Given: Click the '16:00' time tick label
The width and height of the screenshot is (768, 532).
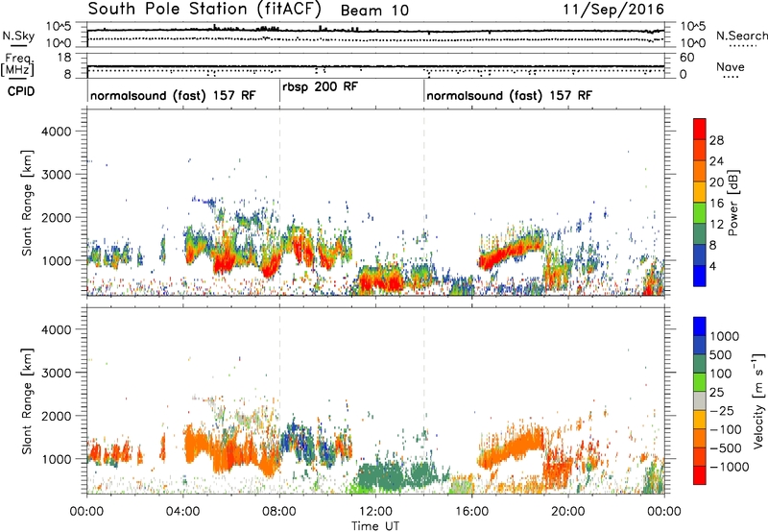Looking at the screenshot, I should point(471,512).
